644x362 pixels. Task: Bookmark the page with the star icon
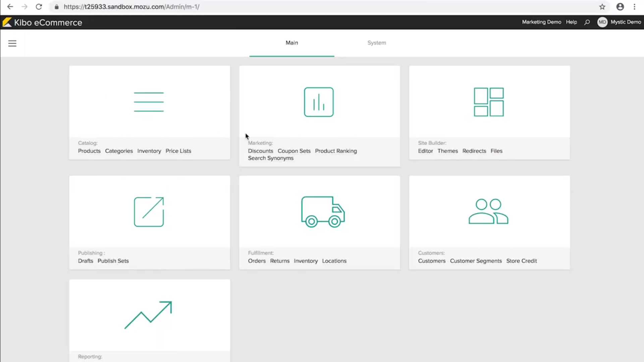(x=602, y=7)
